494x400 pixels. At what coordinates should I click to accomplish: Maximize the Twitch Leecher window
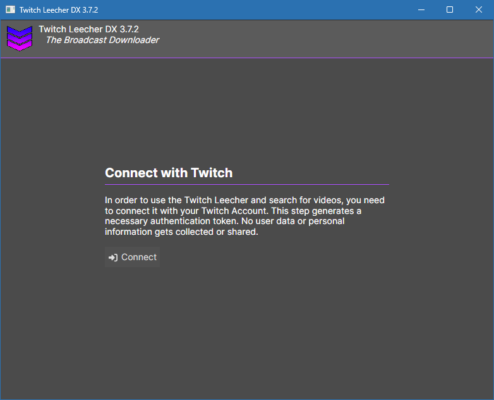pos(450,10)
